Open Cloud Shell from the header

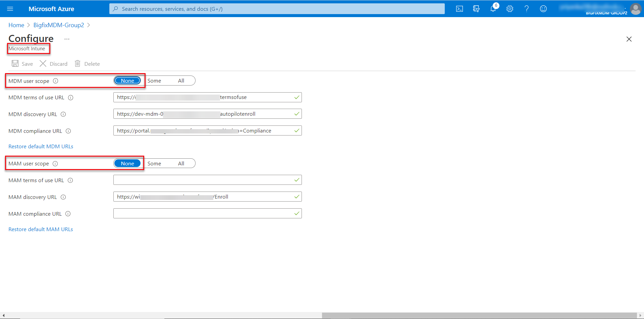(460, 9)
